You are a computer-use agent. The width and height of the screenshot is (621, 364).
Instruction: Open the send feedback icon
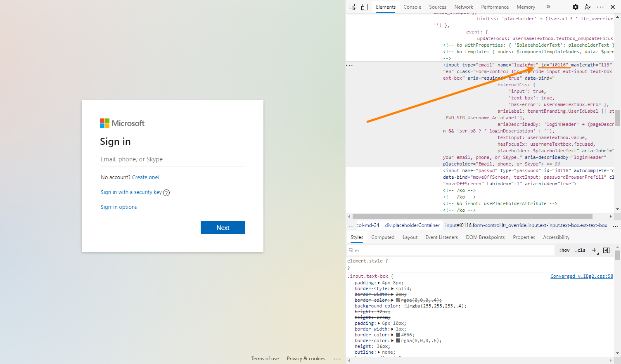click(x=588, y=7)
